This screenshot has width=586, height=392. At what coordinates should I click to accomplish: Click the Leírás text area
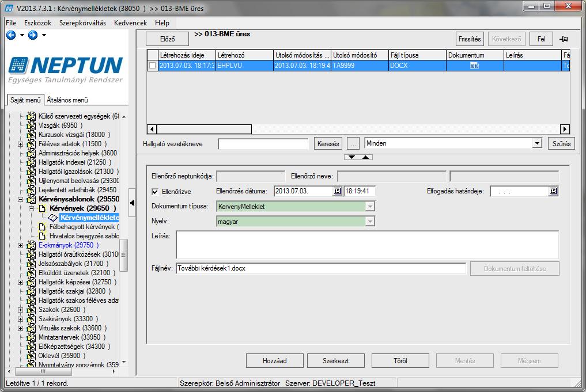pos(368,245)
